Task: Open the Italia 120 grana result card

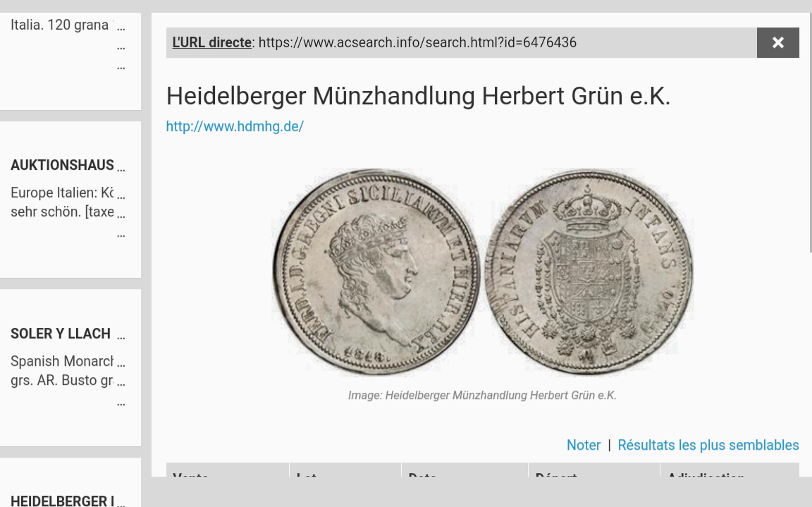Action: pyautogui.click(x=70, y=61)
